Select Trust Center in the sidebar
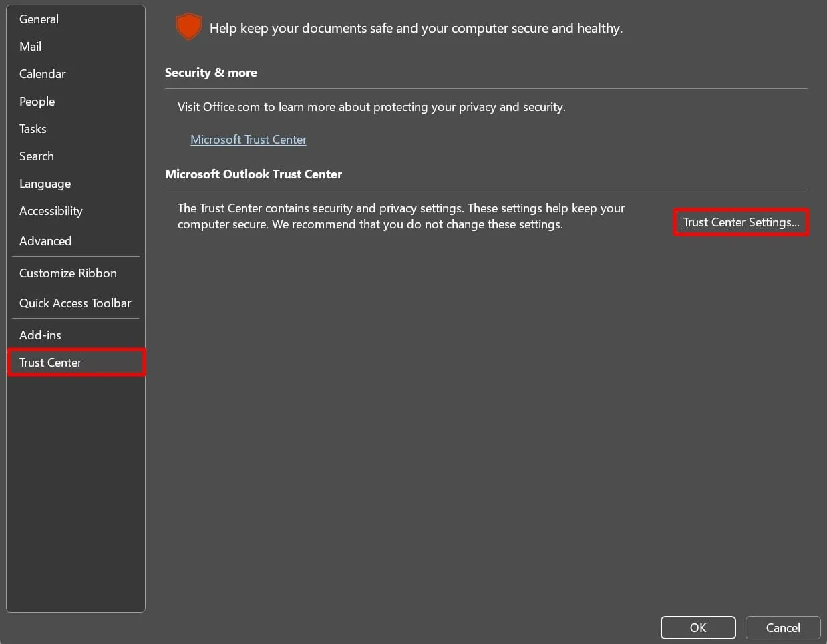Image resolution: width=827 pixels, height=644 pixels. pyautogui.click(x=50, y=362)
